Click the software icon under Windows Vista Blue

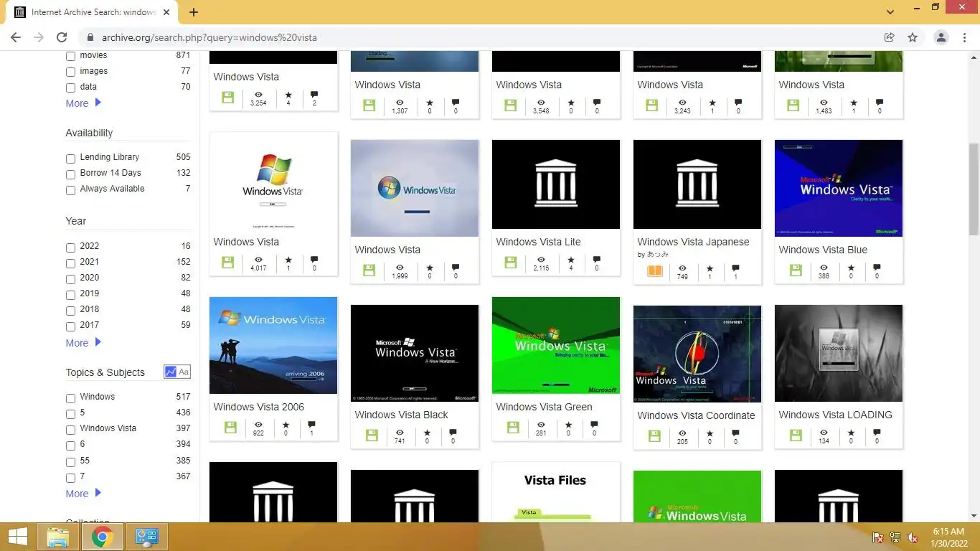(x=796, y=270)
